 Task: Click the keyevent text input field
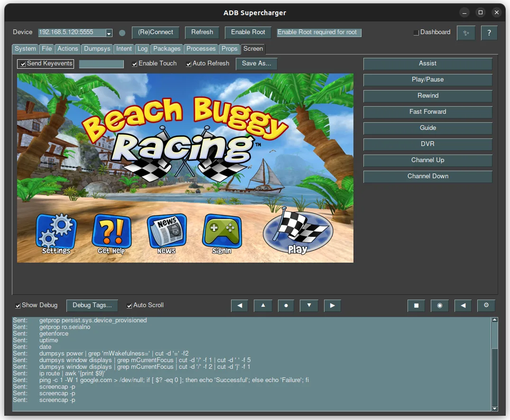pos(101,64)
